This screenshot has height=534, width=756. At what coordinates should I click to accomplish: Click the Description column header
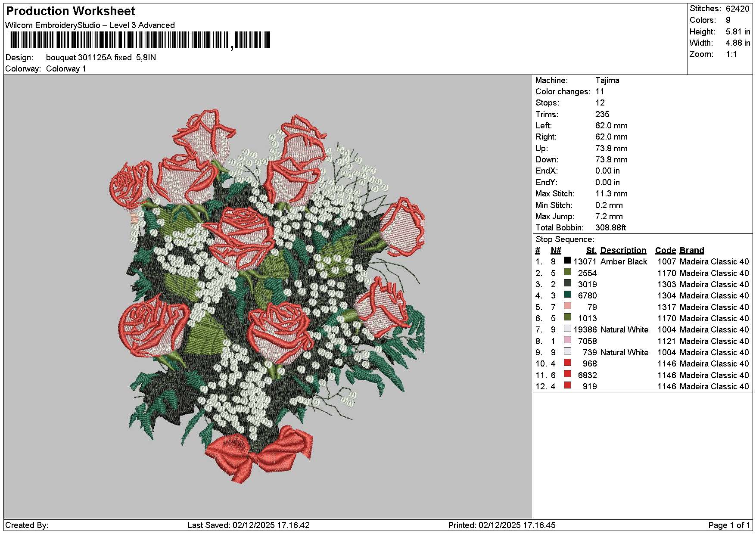tap(623, 251)
